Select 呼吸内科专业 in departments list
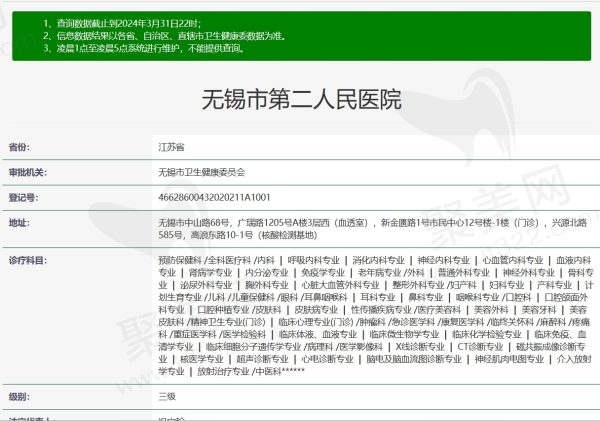The image size is (600, 421). [x=313, y=261]
